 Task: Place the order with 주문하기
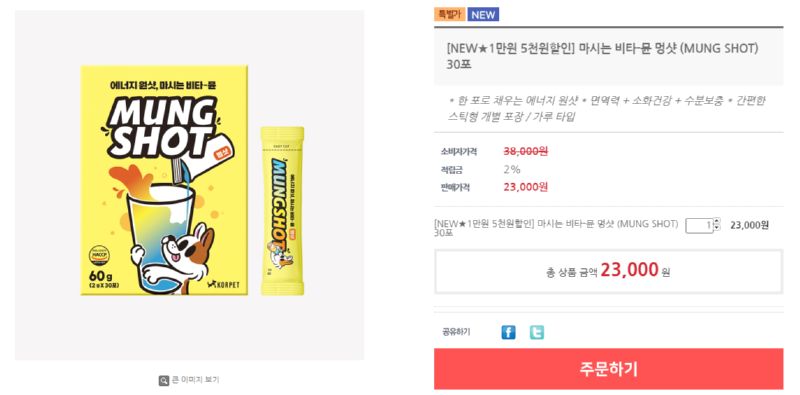(x=609, y=369)
